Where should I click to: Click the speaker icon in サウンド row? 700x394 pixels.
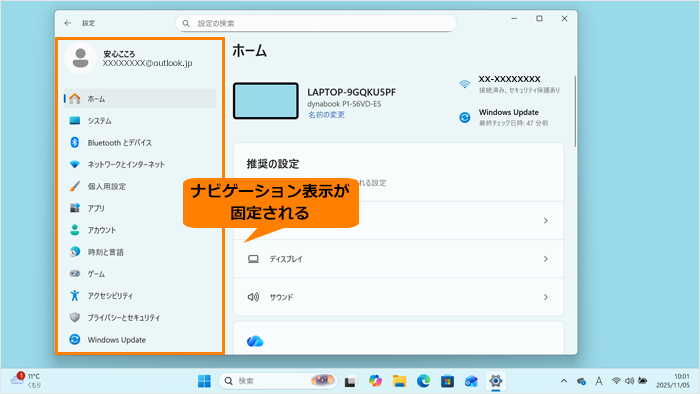pyautogui.click(x=253, y=297)
